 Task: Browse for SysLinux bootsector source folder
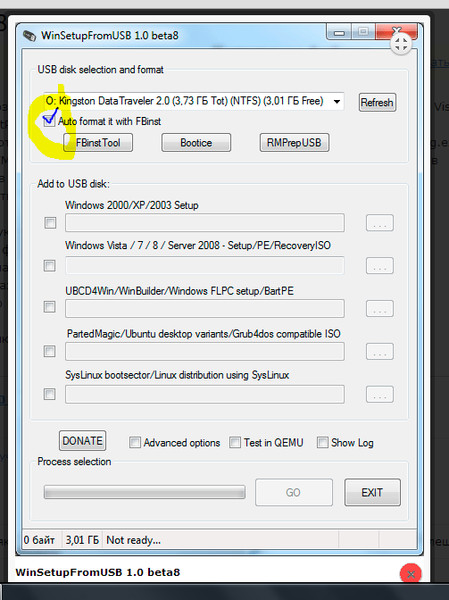click(380, 394)
